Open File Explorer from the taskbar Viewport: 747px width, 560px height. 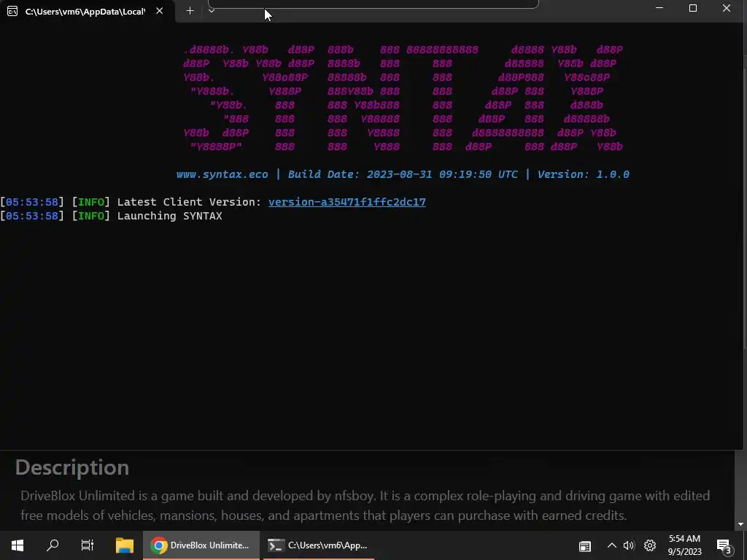125,545
